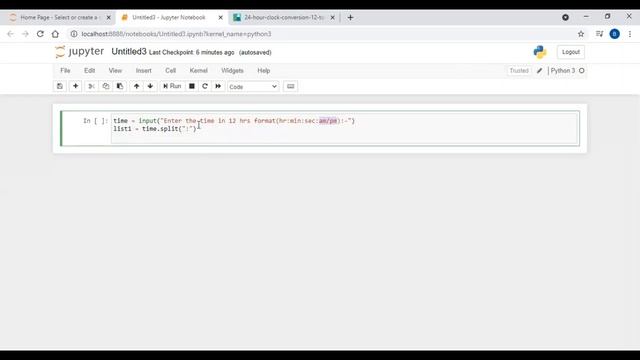Copy selected cells icon
Image resolution: width=640 pixels, height=360 pixels.
pyautogui.click(x=106, y=86)
